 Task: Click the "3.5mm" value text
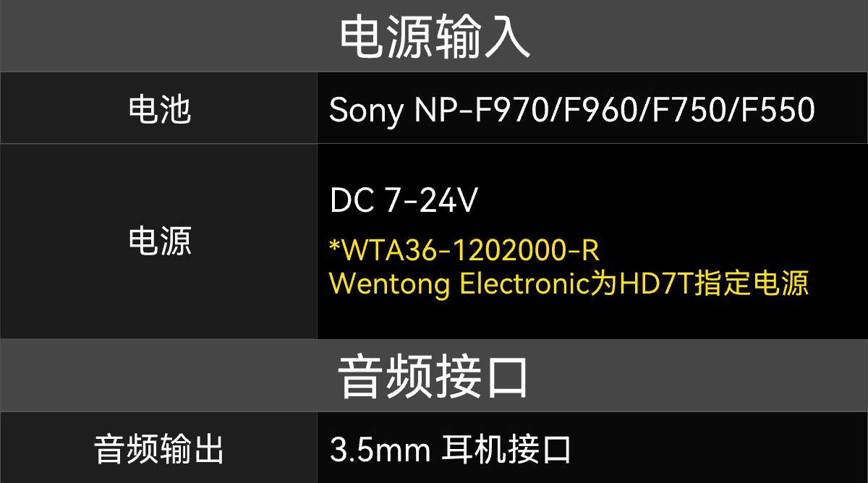click(380, 450)
